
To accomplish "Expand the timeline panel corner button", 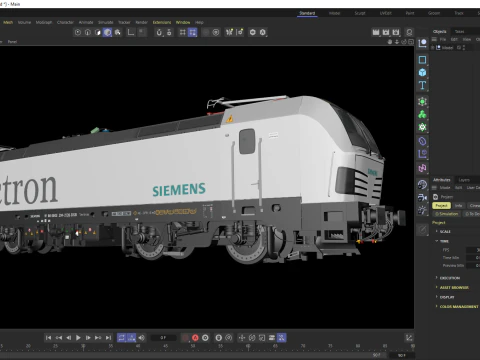I will (409, 338).
